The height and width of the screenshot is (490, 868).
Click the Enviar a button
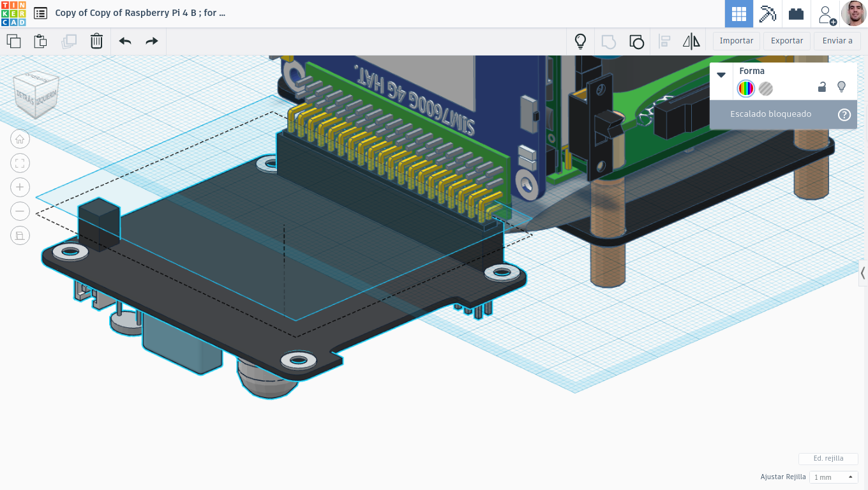click(x=837, y=41)
